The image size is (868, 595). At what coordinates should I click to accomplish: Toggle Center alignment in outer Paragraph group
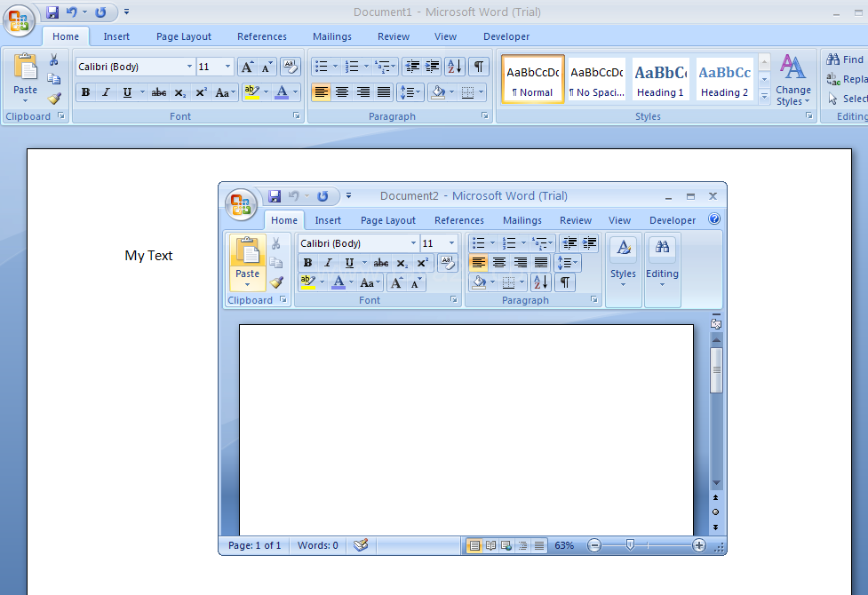[x=341, y=91]
